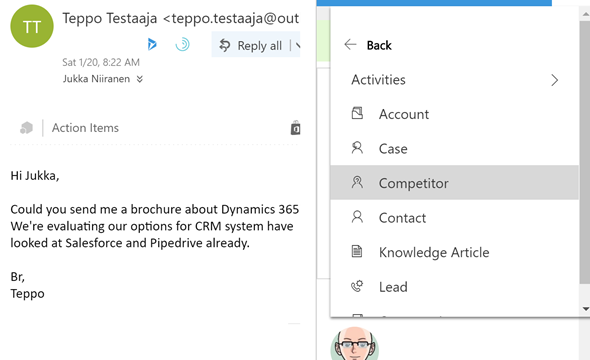Open the Reply all dropdown arrow
The width and height of the screenshot is (590, 360).
pos(298,46)
